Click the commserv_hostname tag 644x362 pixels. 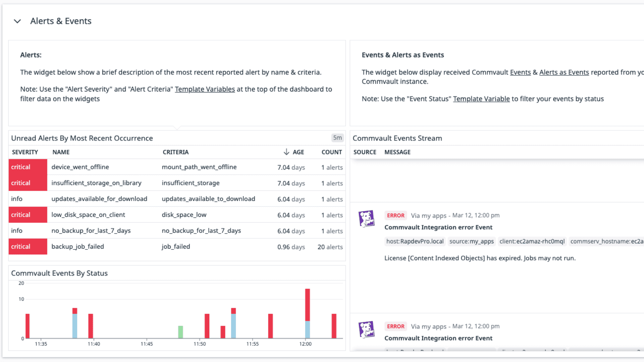[x=606, y=241]
